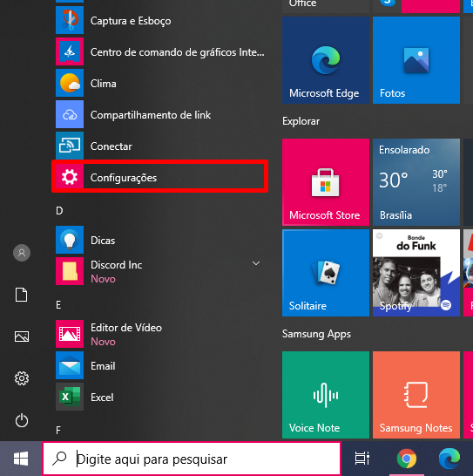473x476 pixels.
Task: Open the Dicas app
Action: (160, 240)
